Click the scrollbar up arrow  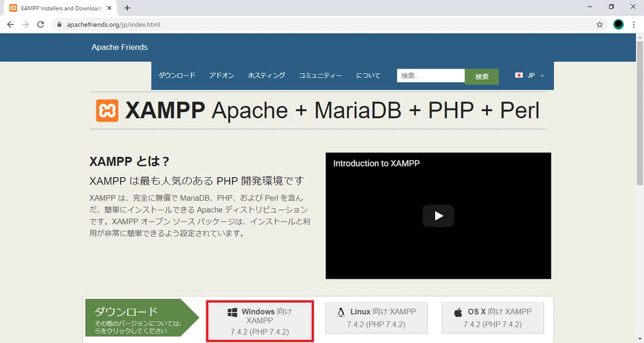tap(640, 37)
